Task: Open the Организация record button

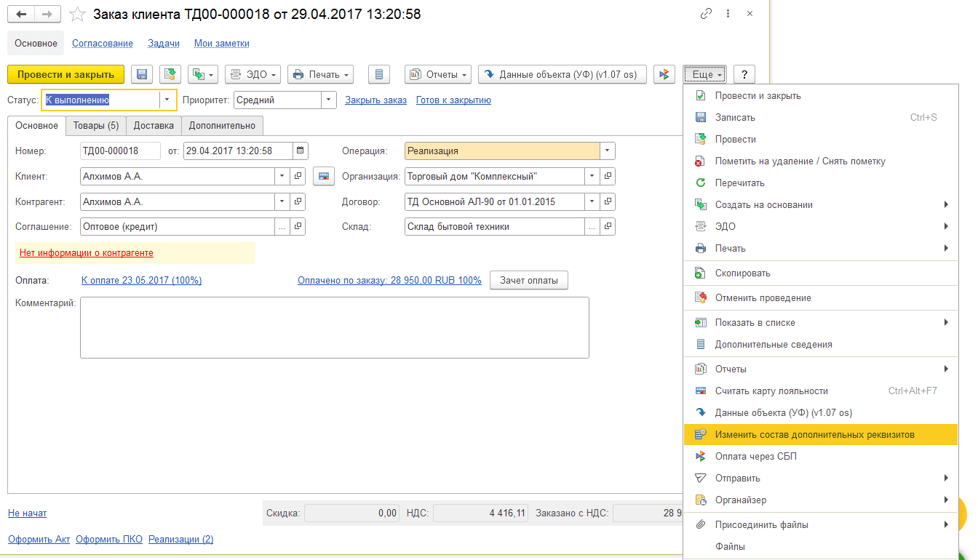Action: 608,176
